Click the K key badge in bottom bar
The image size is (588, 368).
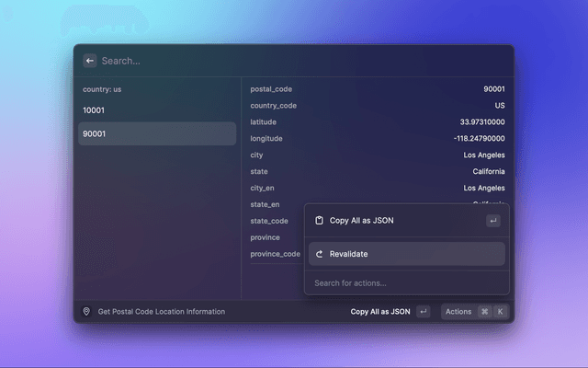point(500,312)
